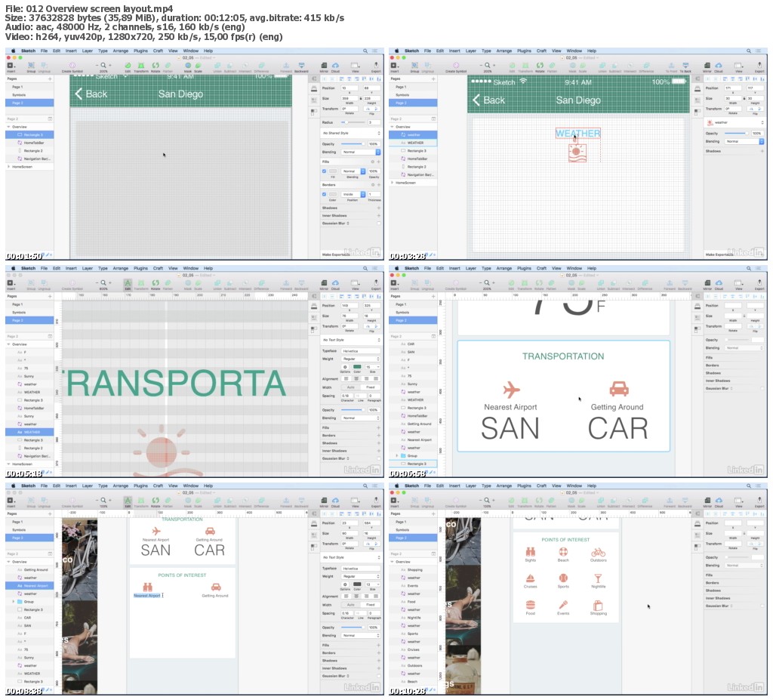This screenshot has width=773, height=700.
Task: Click the Export icon in the 00:01:50 frame
Action: pyautogui.click(x=376, y=66)
